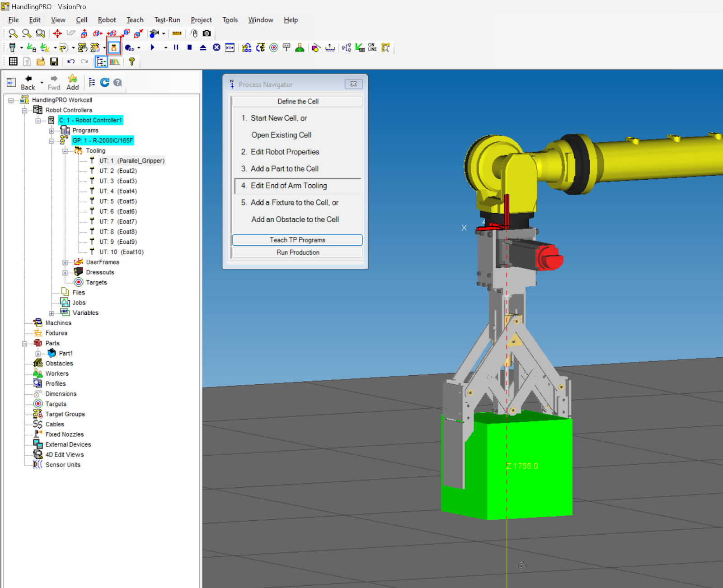Click the blue Run play button
Viewport: 723px width, 588px height.
pyautogui.click(x=153, y=47)
